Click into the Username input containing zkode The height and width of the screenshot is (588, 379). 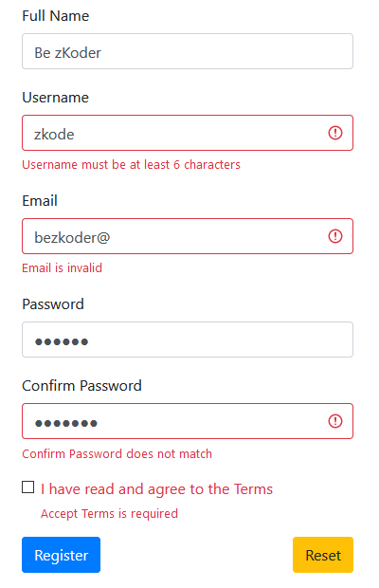tap(188, 133)
